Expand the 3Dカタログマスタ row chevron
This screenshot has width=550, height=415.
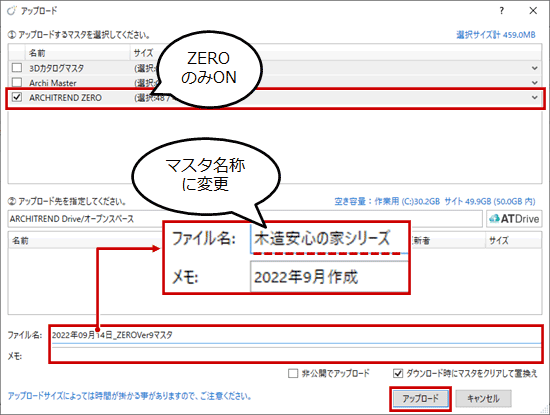coord(534,68)
